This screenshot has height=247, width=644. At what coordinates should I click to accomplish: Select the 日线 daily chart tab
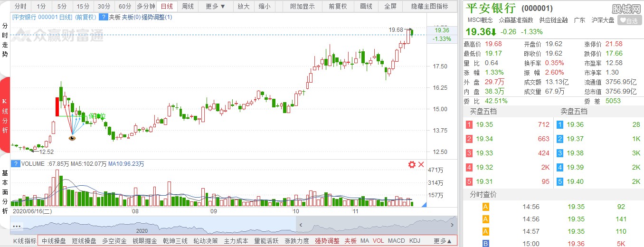click(167, 6)
